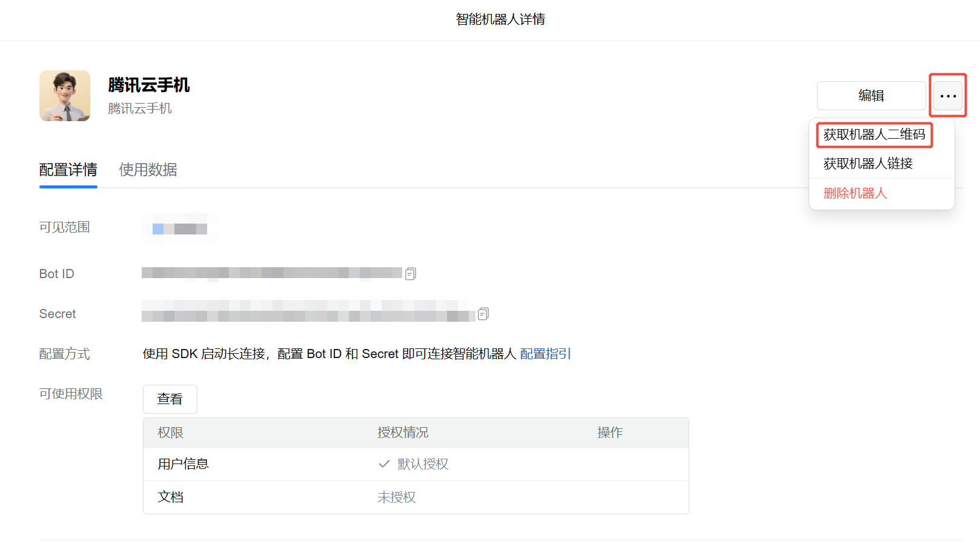Click the bold robot name 腾讯云手机
This screenshot has width=980, height=558.
(149, 85)
